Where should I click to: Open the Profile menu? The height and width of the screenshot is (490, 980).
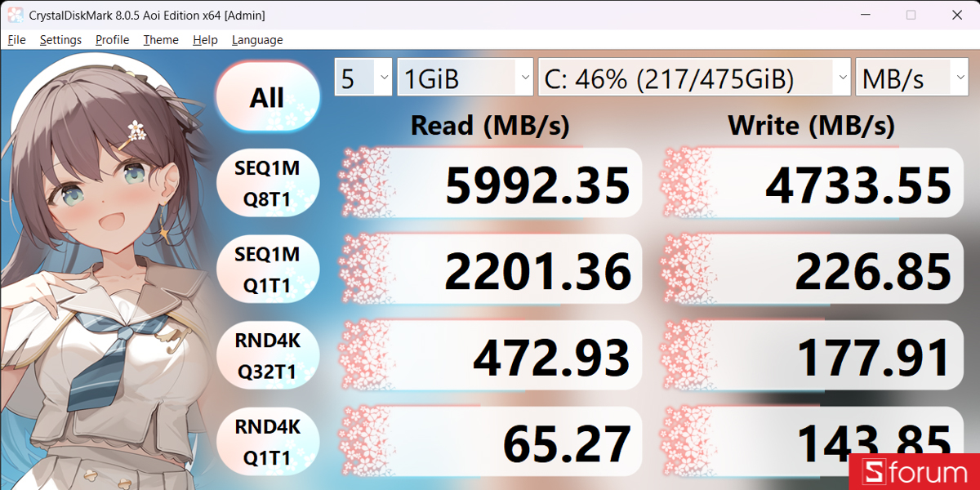click(x=113, y=40)
